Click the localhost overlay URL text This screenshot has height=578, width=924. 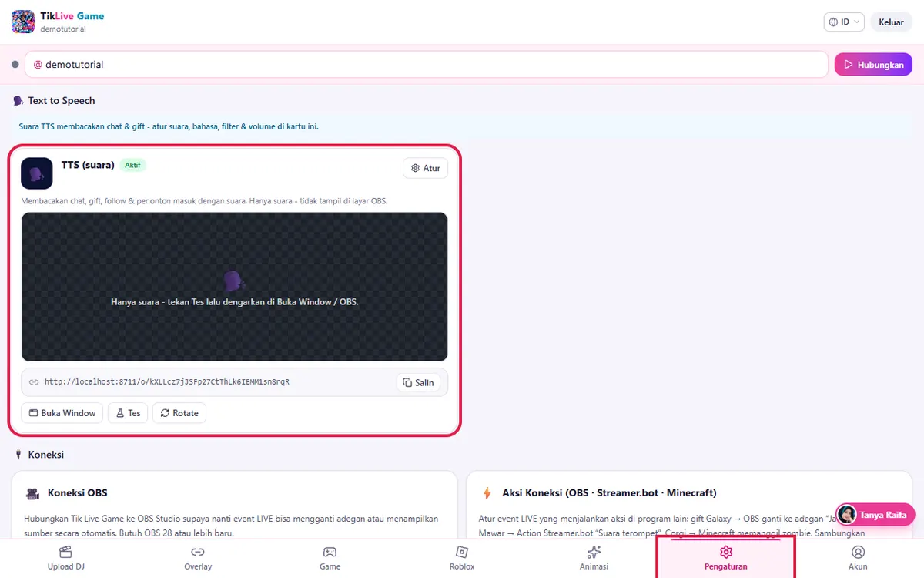167,381
